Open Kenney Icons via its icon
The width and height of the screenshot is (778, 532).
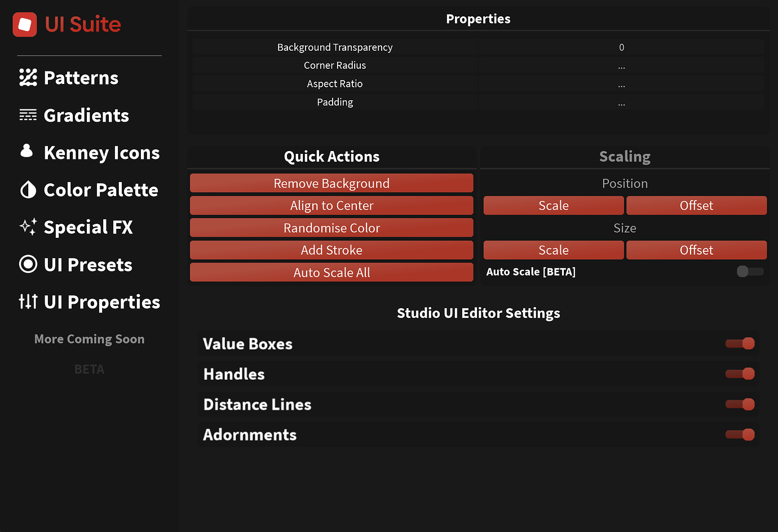click(x=27, y=152)
